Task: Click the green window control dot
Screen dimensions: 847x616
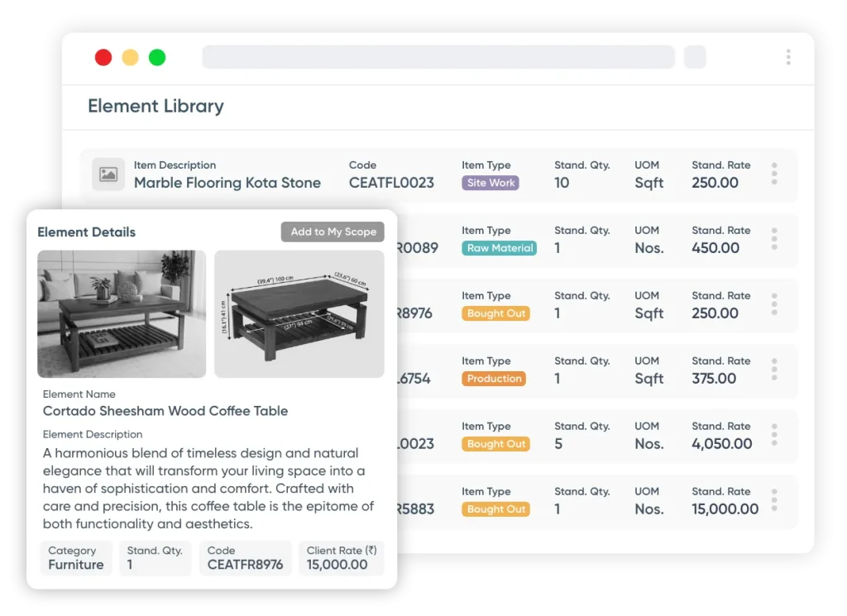Action: pyautogui.click(x=157, y=58)
